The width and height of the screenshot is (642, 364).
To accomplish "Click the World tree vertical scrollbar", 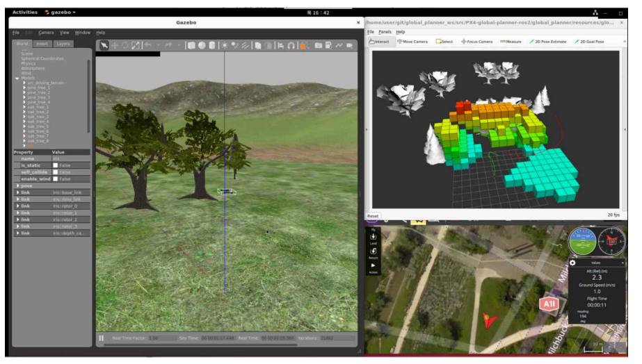I will [x=88, y=96].
